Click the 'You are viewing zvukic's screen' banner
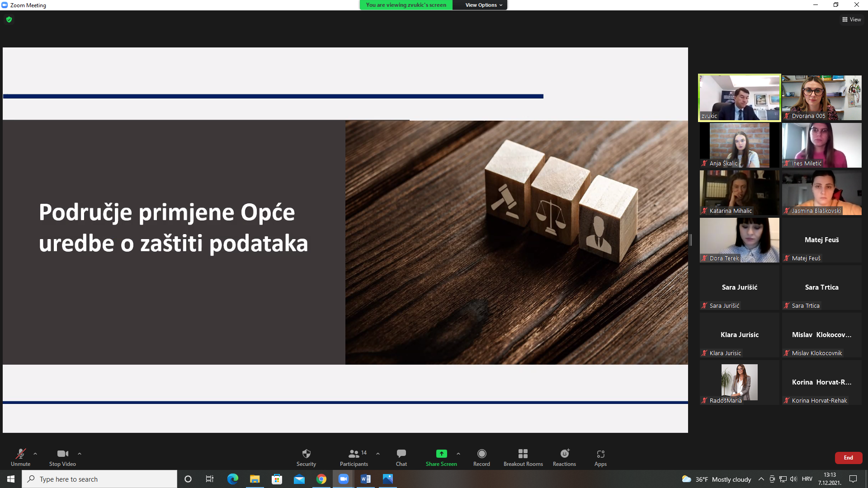 coord(406,5)
